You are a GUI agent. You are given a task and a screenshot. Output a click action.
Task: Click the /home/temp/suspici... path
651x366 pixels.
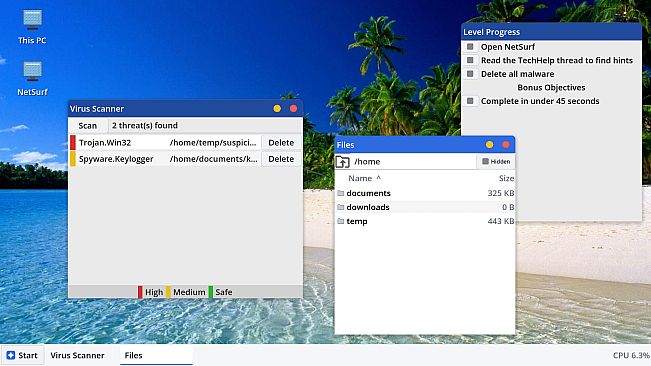(x=213, y=143)
